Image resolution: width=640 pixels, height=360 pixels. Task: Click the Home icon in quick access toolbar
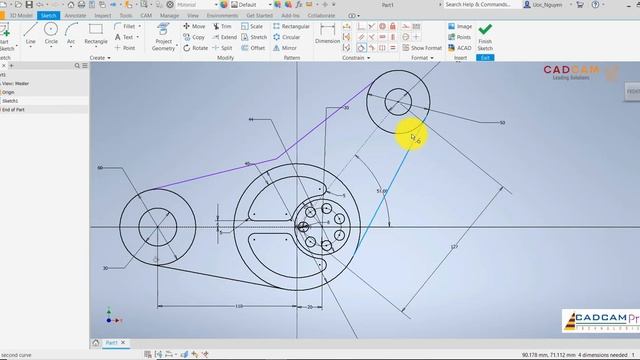(x=71, y=5)
